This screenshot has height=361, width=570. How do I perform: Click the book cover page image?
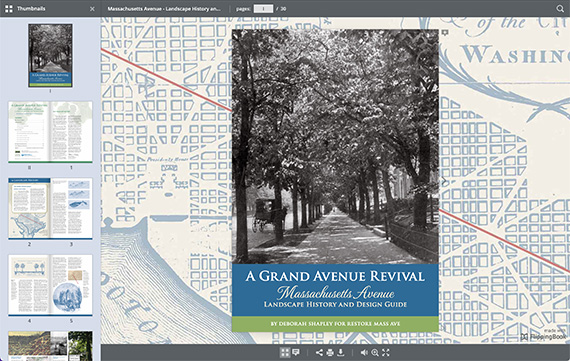(335, 181)
